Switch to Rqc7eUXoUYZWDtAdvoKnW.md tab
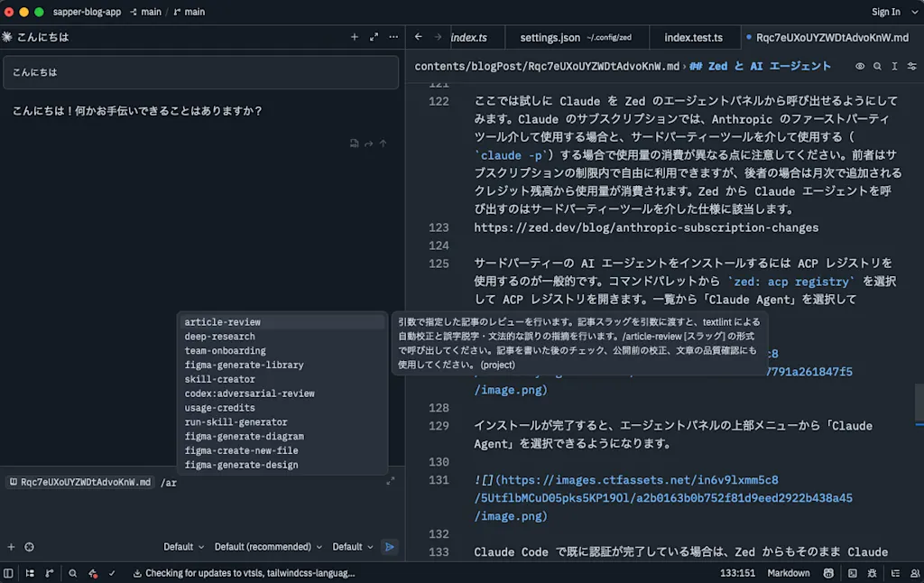This screenshot has height=583, width=924. (x=831, y=37)
